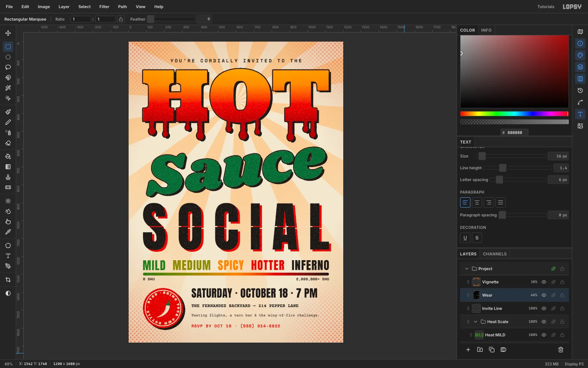Switch to the Channels tab
The image size is (588, 368).
(495, 254)
